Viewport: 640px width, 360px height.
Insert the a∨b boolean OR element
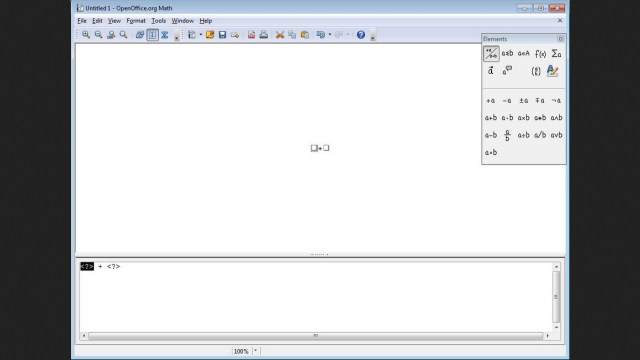(556, 135)
